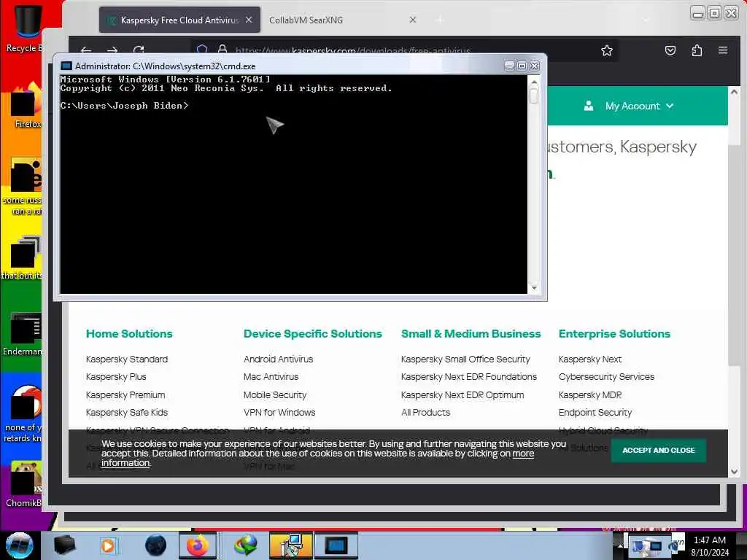This screenshot has height=560, width=747.
Task: Open Android Antivirus link
Action: coord(278,359)
